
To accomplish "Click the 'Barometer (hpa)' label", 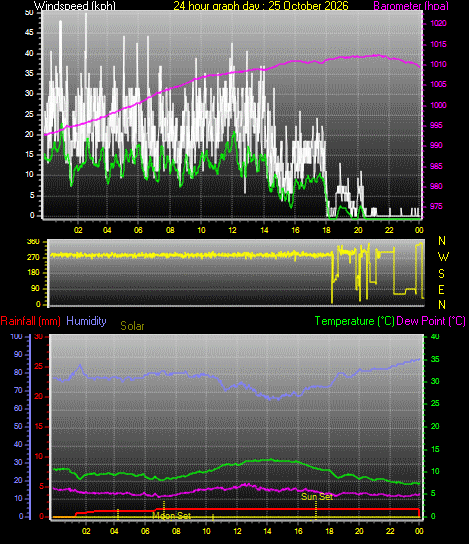I will click(x=411, y=6).
